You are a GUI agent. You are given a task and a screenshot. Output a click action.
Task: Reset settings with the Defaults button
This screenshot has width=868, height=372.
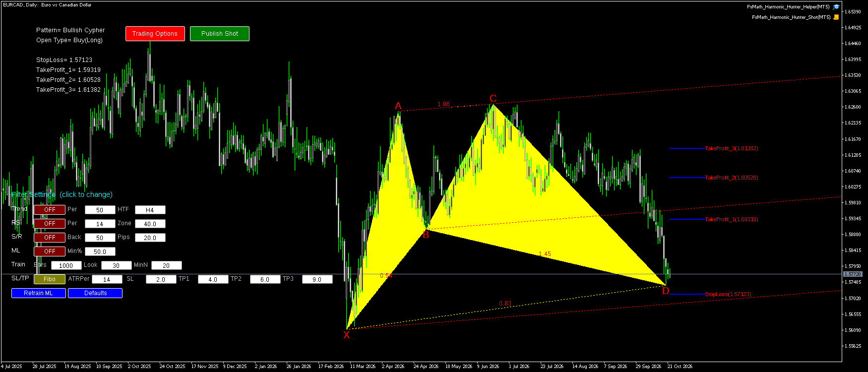click(x=95, y=293)
